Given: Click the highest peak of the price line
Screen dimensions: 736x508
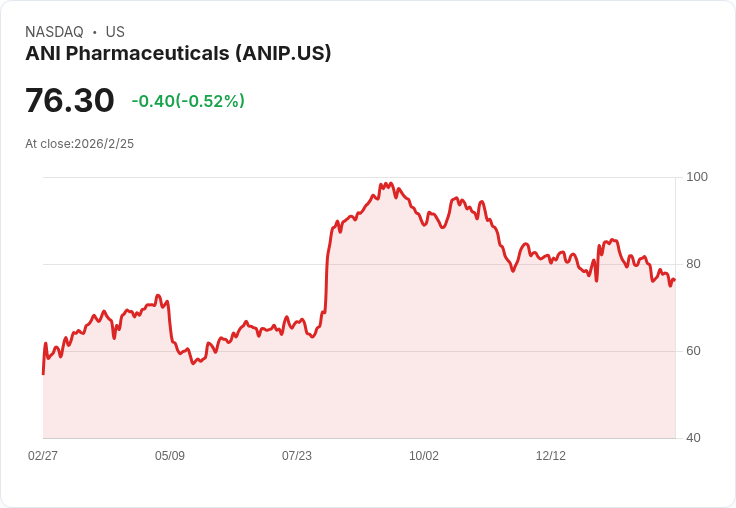Looking at the screenshot, I should coord(390,184).
